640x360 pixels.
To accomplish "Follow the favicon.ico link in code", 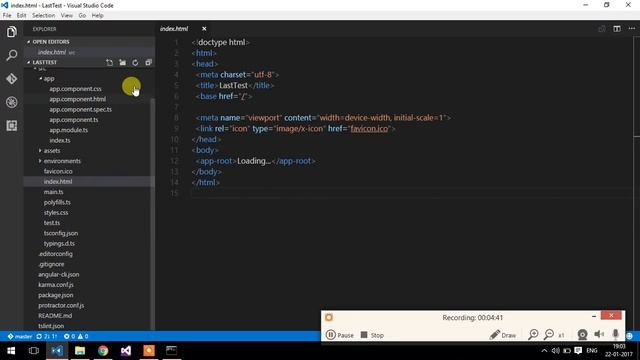I will [x=369, y=129].
